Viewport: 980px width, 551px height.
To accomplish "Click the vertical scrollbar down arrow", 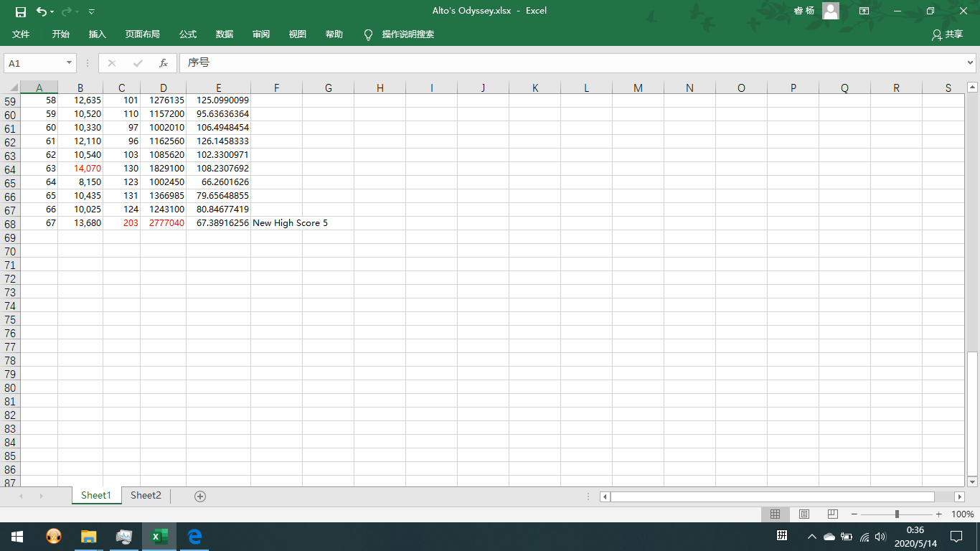I will click(972, 481).
